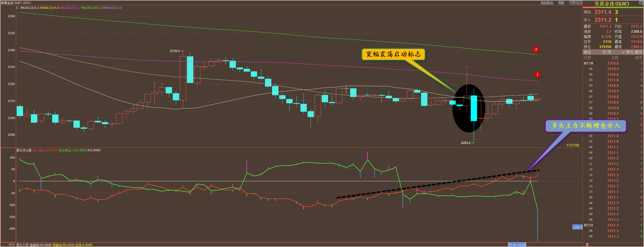
Task: Click the 持仓 value 379356
Action: tap(605, 47)
